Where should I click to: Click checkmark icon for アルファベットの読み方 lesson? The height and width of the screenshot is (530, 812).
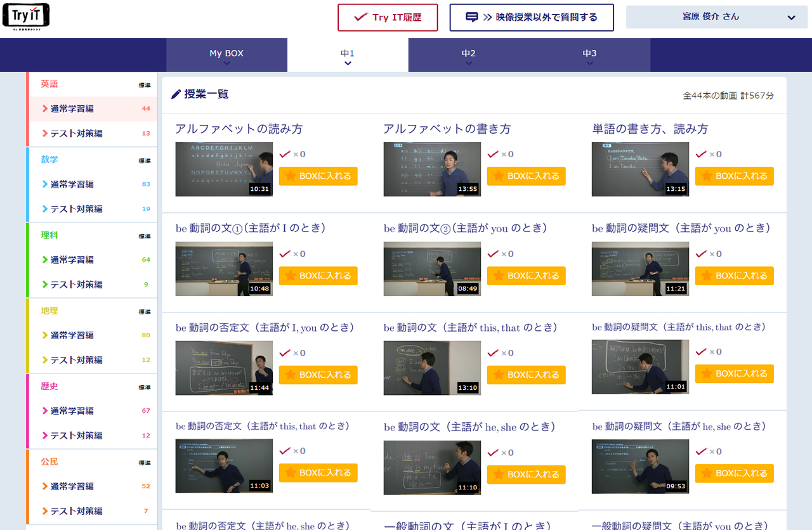(285, 154)
